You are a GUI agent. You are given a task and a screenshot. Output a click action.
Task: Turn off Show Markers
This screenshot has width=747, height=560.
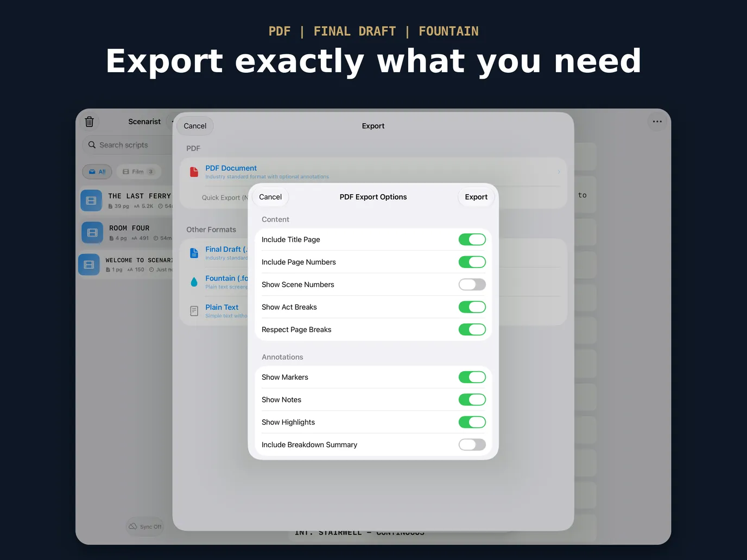coord(472,377)
